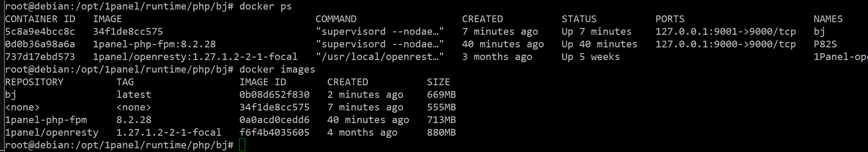Click the NAMES column header
This screenshot has width=868, height=152.
point(828,19)
